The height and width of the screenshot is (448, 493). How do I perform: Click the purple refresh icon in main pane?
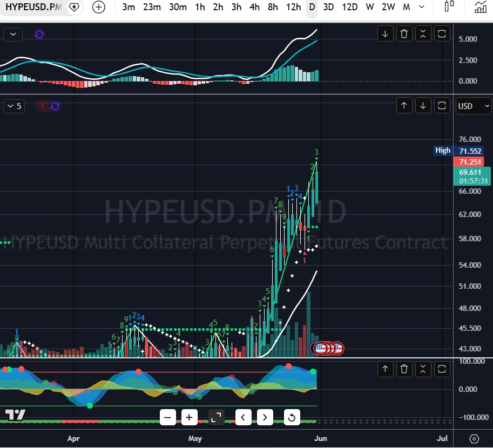pyautogui.click(x=55, y=106)
